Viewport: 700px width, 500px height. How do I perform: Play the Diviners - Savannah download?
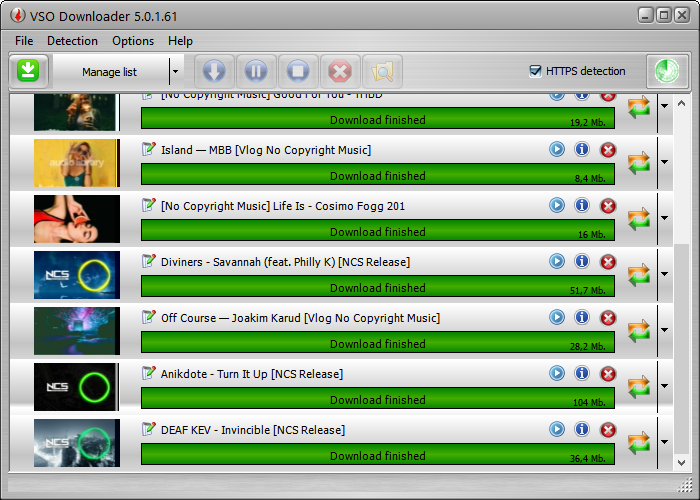(557, 261)
